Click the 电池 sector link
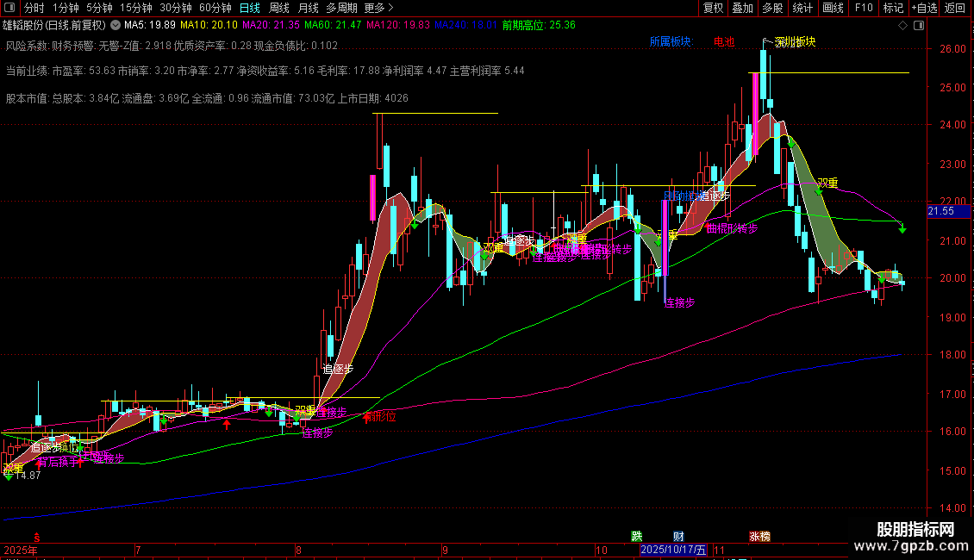 tap(724, 41)
